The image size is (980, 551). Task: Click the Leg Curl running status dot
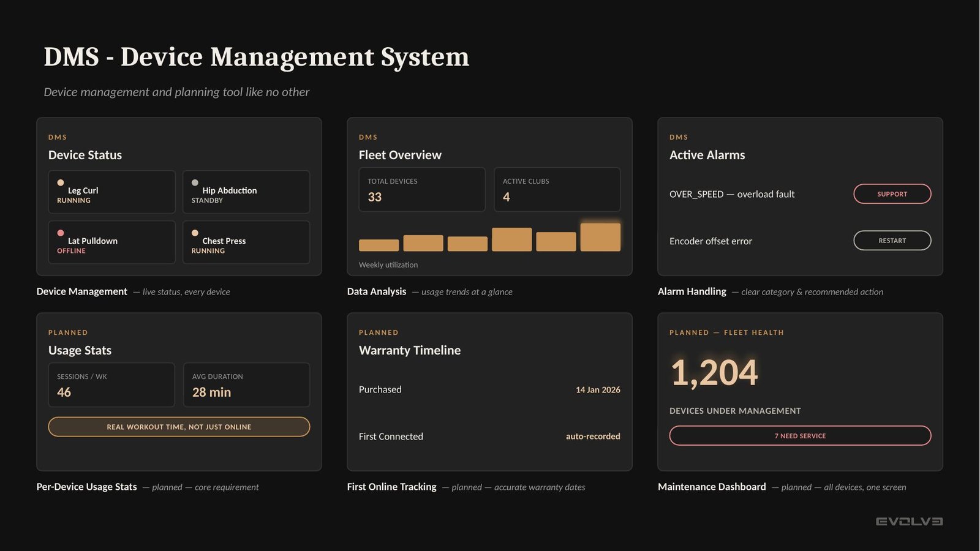61,182
